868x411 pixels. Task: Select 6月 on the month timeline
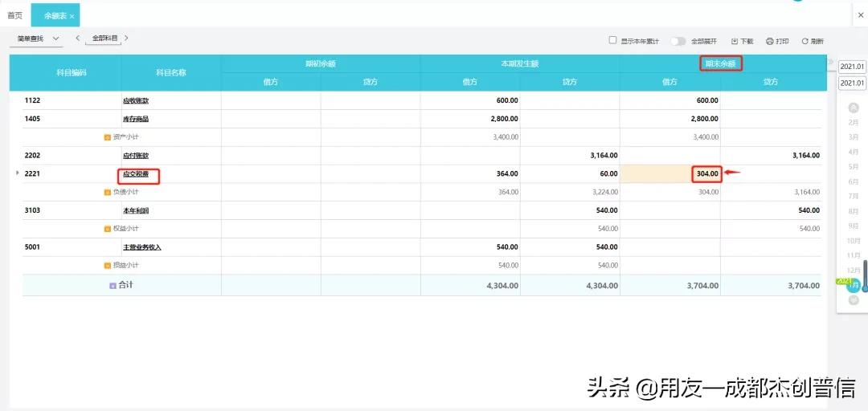pos(853,181)
